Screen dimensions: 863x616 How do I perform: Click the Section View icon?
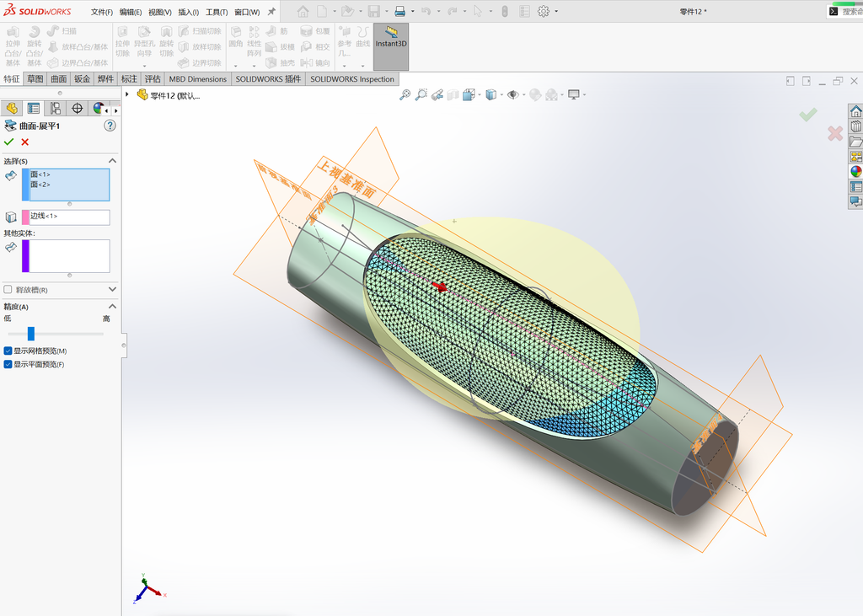coord(453,94)
